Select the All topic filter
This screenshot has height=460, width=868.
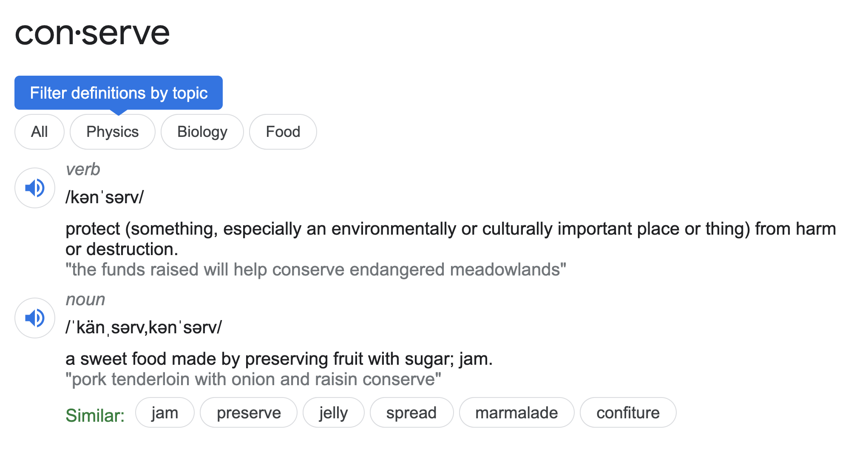coord(40,132)
